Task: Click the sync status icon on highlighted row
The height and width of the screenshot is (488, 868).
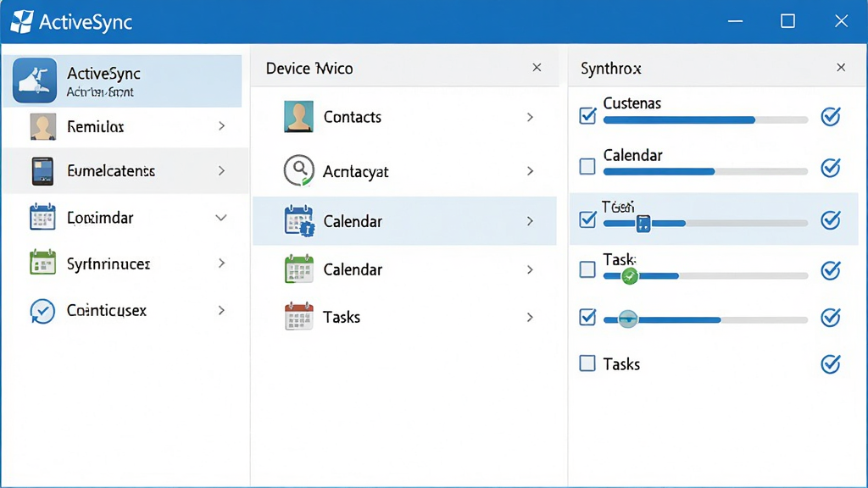Action: click(x=831, y=219)
